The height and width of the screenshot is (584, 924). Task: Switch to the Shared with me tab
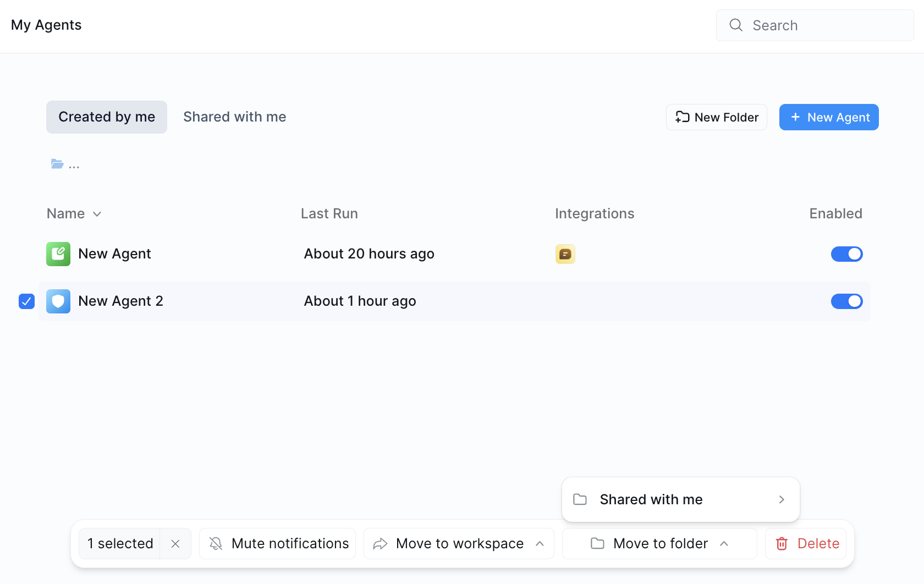(234, 117)
